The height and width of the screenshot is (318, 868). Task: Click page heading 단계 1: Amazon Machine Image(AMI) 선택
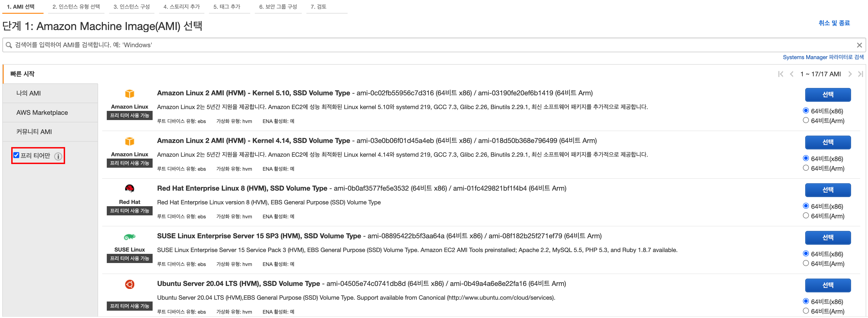pyautogui.click(x=102, y=26)
